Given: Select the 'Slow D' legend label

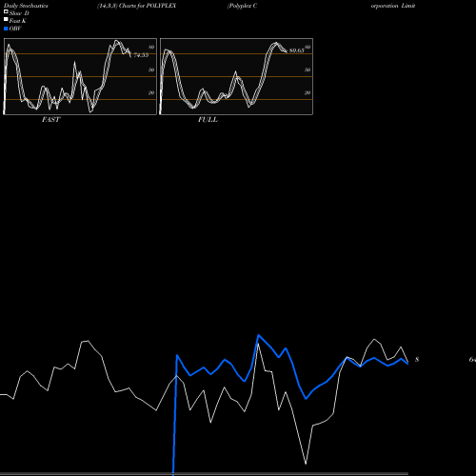Looking at the screenshot, I should pos(19,13).
